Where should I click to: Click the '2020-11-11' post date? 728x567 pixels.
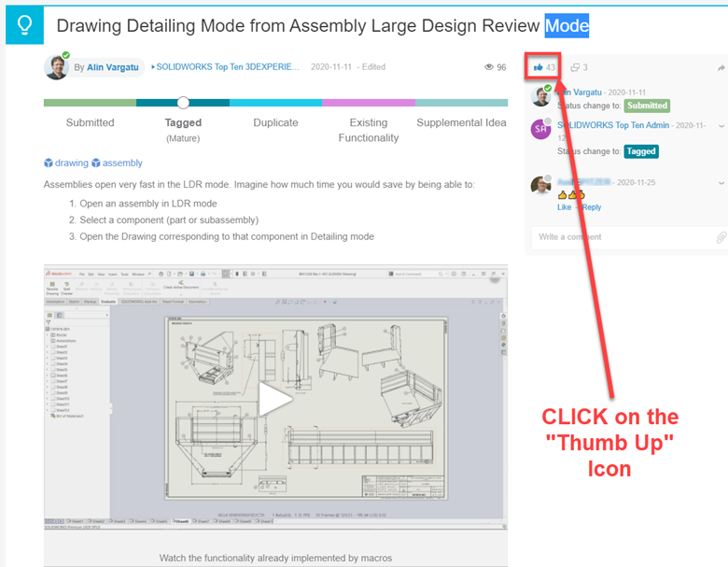point(331,67)
